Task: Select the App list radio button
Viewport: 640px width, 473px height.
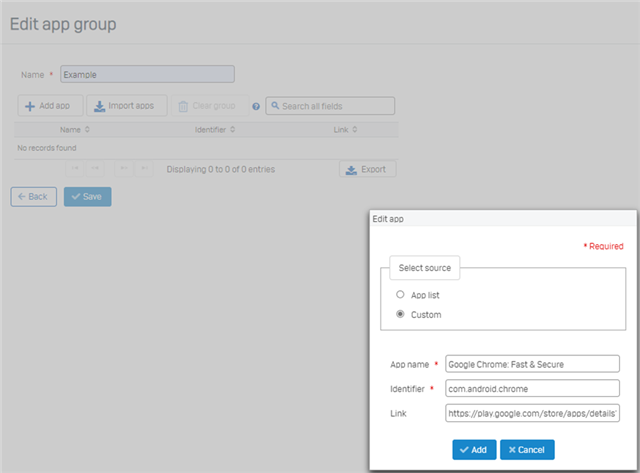Action: [401, 295]
